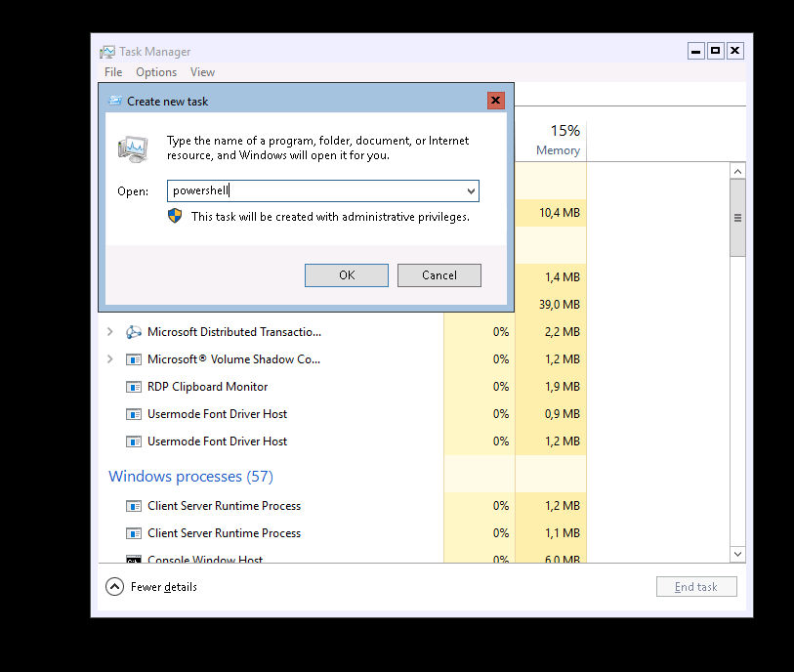Click icon of Usermode Font Driver Host 0,9 MB
The width and height of the screenshot is (794, 672).
pyautogui.click(x=134, y=414)
